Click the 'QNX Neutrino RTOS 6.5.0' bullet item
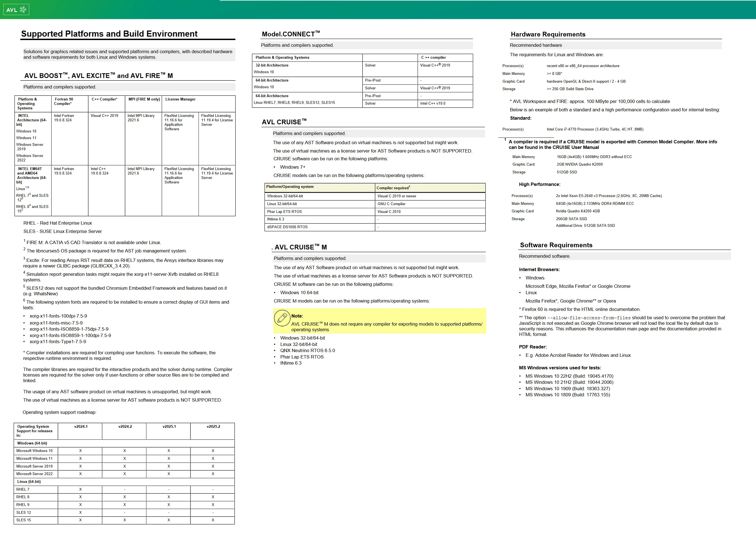The height and width of the screenshot is (543, 756). click(x=307, y=350)
